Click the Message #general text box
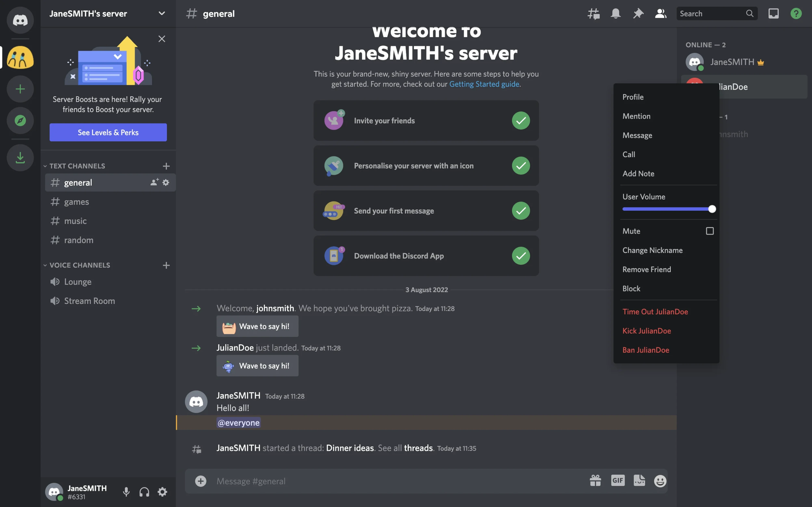 pyautogui.click(x=399, y=481)
